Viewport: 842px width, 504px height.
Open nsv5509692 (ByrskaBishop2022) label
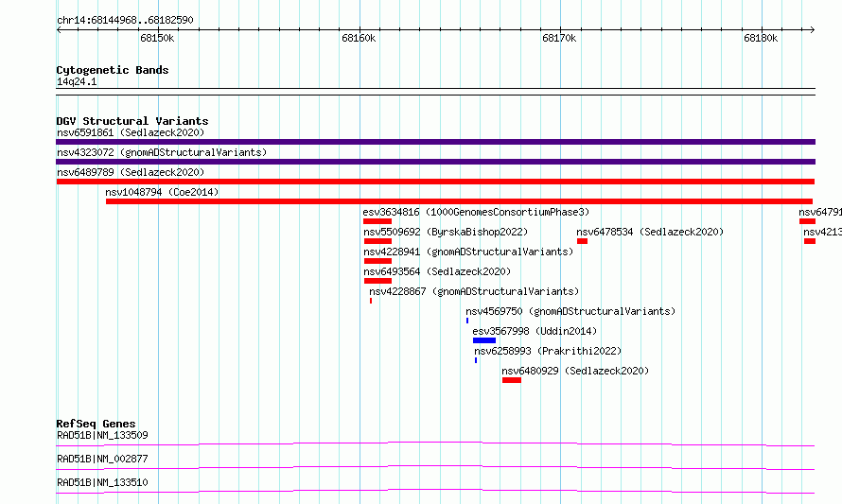click(446, 232)
